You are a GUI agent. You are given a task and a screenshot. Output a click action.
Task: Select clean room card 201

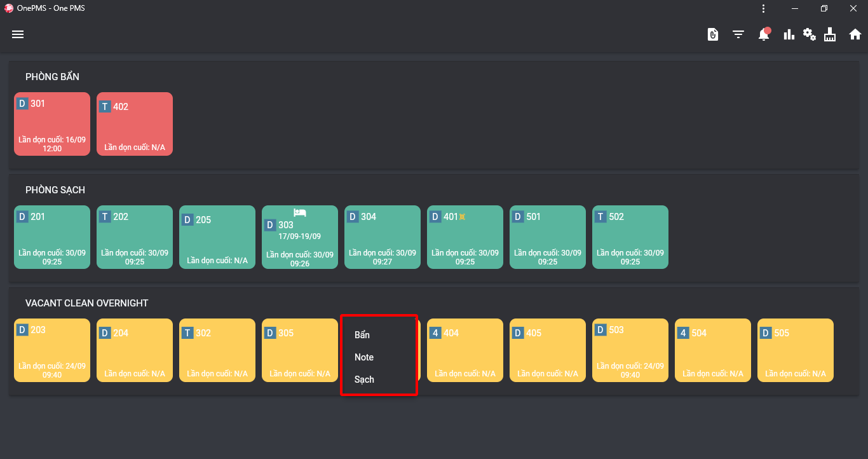[52, 237]
